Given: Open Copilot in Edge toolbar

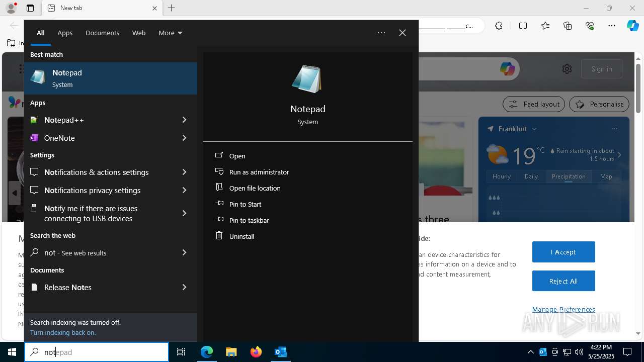Looking at the screenshot, I should [x=632, y=26].
